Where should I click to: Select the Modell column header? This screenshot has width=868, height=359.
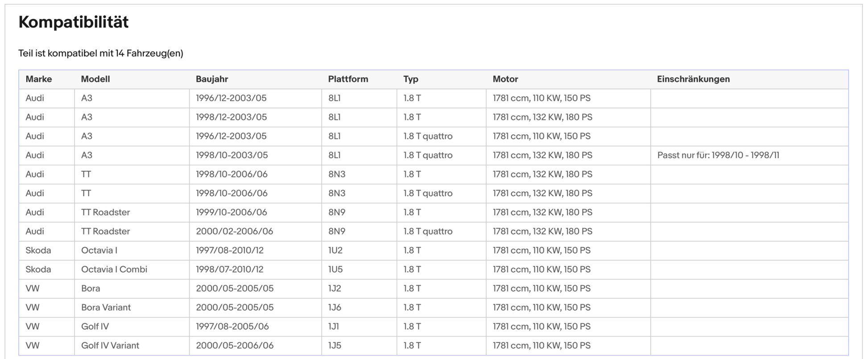pos(95,79)
